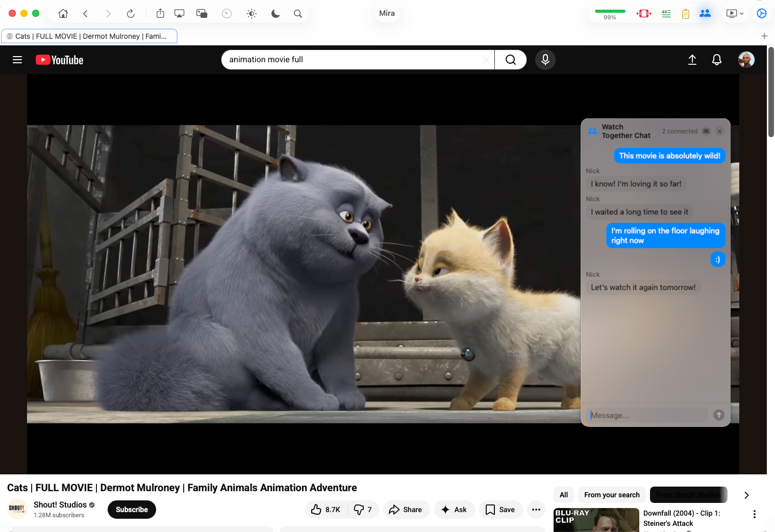Open the picture-in-picture windows icon

202,14
